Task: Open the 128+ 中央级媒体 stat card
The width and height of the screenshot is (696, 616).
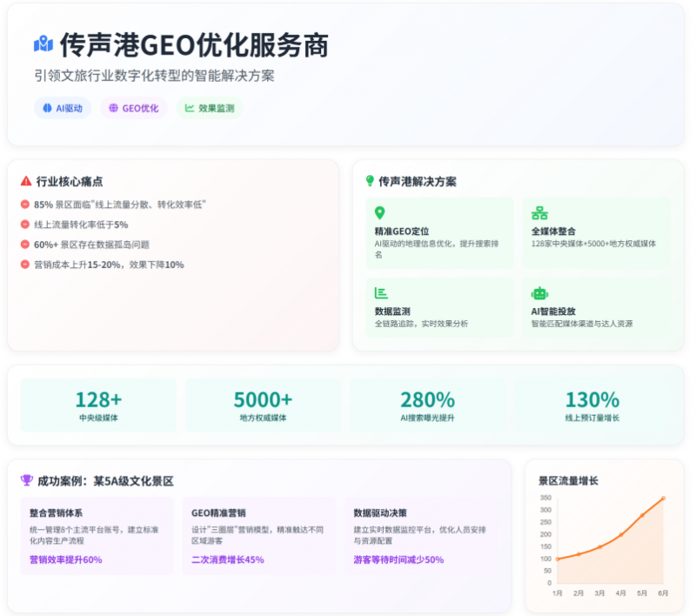Action: (98, 405)
